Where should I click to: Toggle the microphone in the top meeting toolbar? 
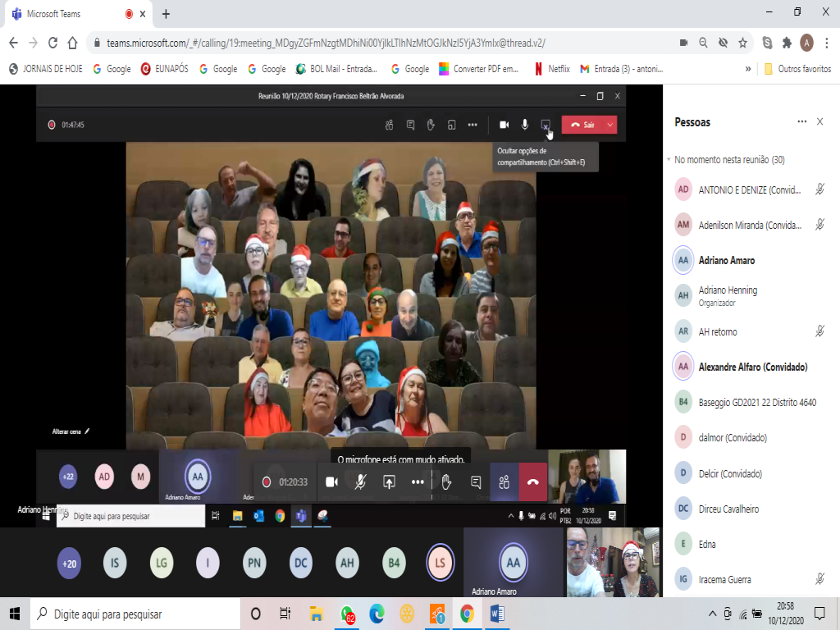(525, 125)
